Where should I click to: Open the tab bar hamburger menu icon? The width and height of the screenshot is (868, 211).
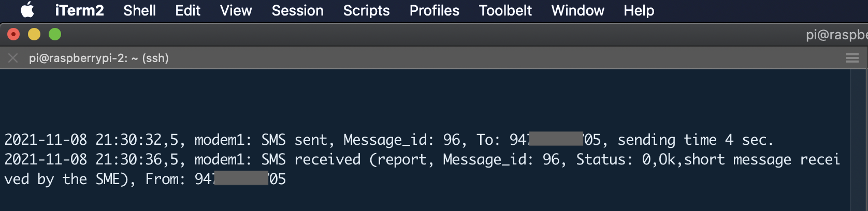[852, 58]
